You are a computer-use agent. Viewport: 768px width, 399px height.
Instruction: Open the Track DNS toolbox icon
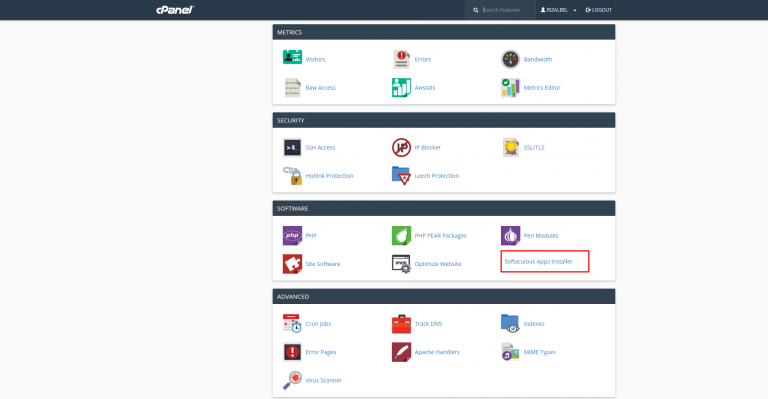tap(401, 324)
